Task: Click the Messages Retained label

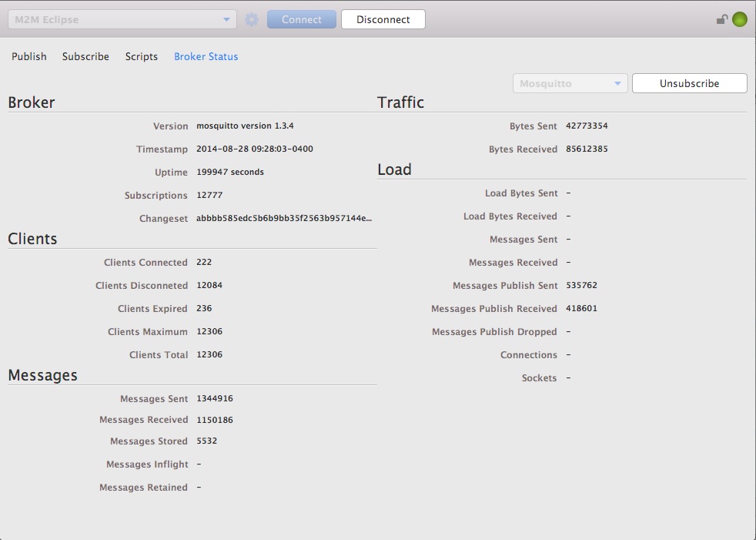Action: coord(143,488)
